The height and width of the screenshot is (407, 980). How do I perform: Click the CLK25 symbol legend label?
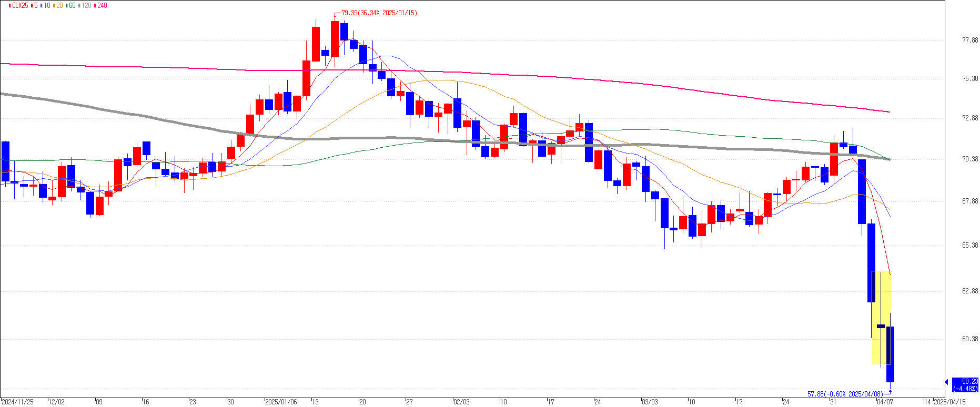pyautogui.click(x=19, y=5)
